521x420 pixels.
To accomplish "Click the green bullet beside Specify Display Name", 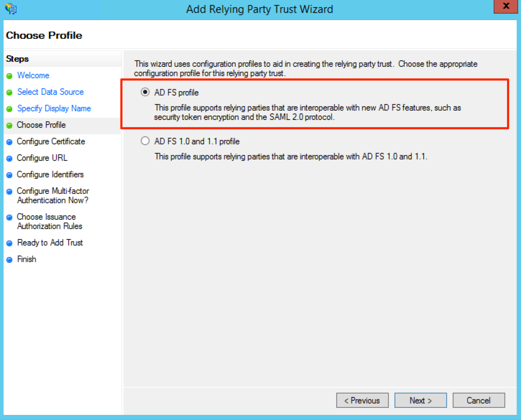I will (10, 109).
